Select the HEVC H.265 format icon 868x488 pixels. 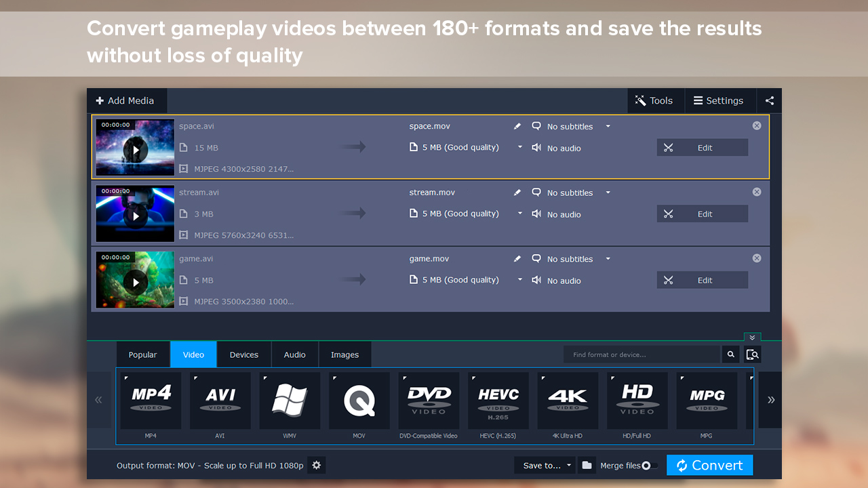pos(498,401)
